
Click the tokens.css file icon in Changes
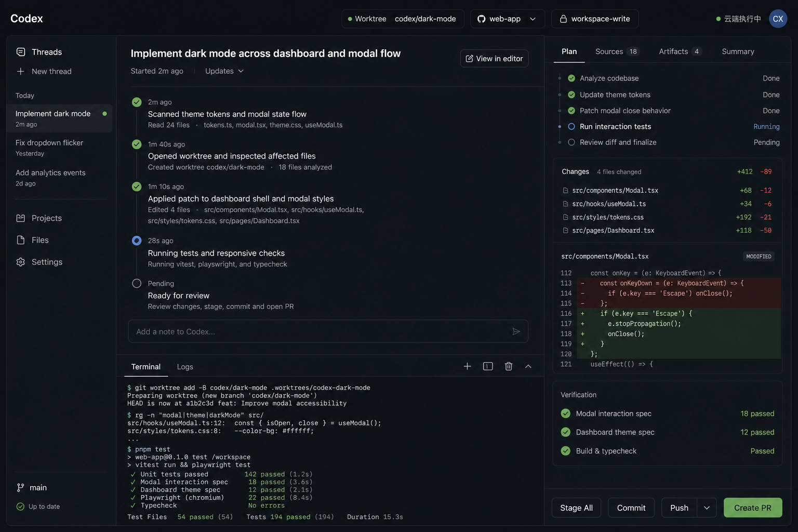point(566,217)
